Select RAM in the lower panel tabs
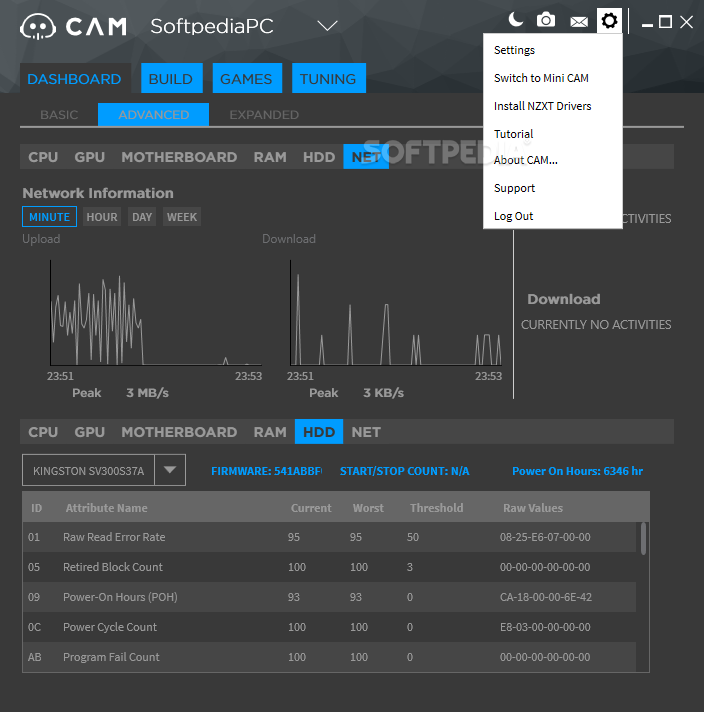This screenshot has width=704, height=712. (x=270, y=432)
